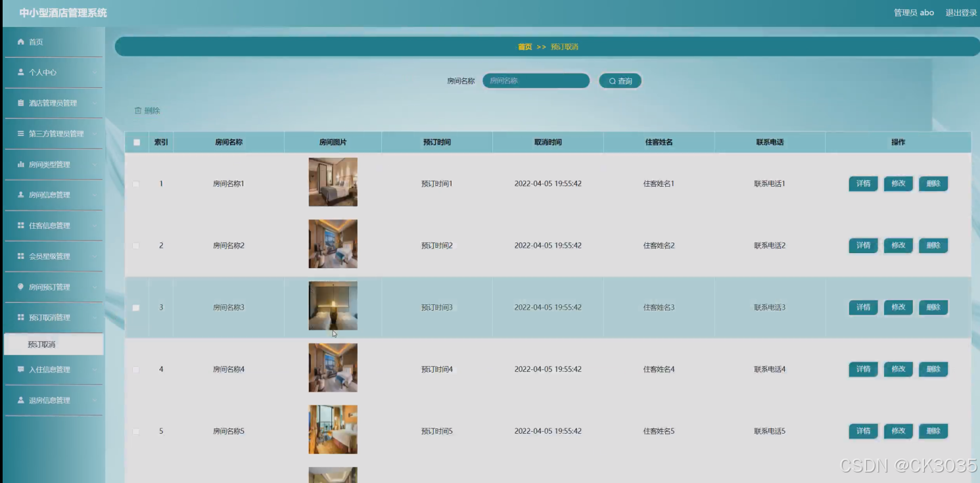This screenshot has width=980, height=483.
Task: Click the 首页 breadcrumb link
Action: (525, 47)
